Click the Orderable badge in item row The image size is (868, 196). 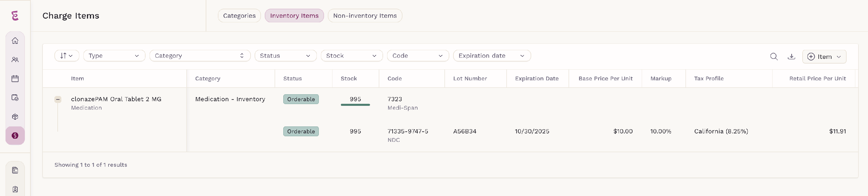[x=301, y=99]
